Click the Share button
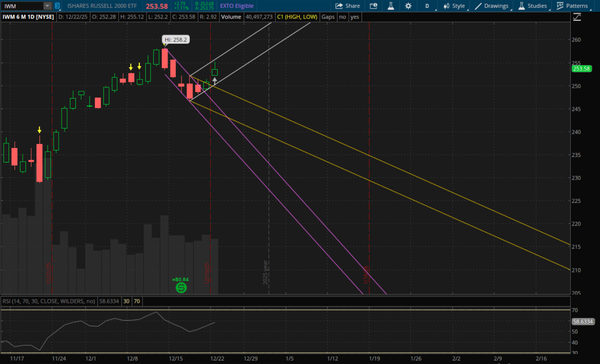This screenshot has height=364, width=600. [348, 6]
